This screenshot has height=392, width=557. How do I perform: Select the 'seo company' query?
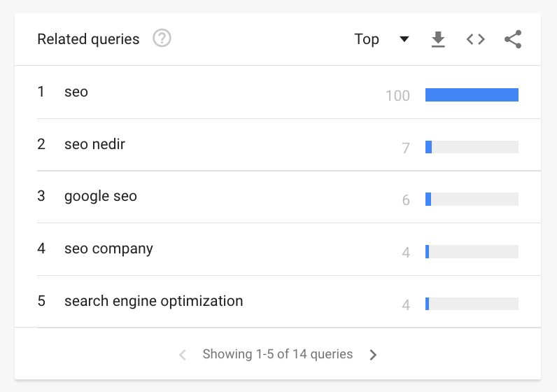[108, 248]
